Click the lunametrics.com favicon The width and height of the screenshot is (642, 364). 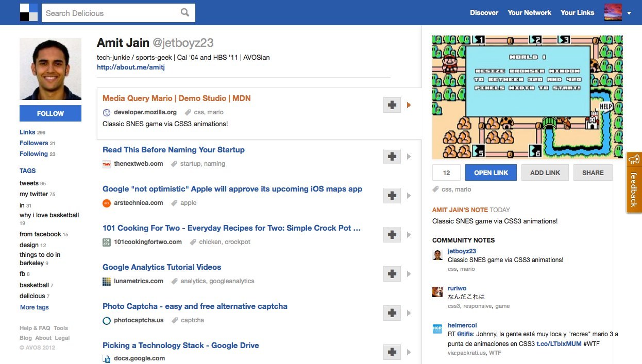coord(107,282)
